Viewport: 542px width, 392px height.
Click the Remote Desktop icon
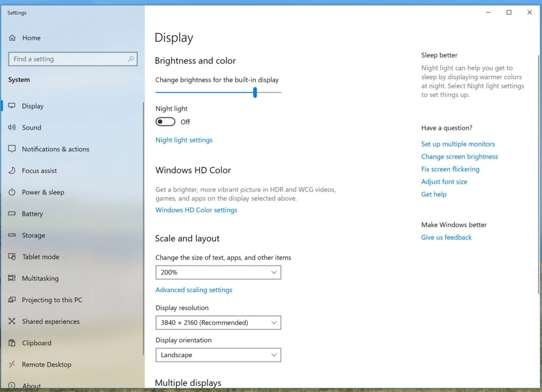[x=12, y=364]
